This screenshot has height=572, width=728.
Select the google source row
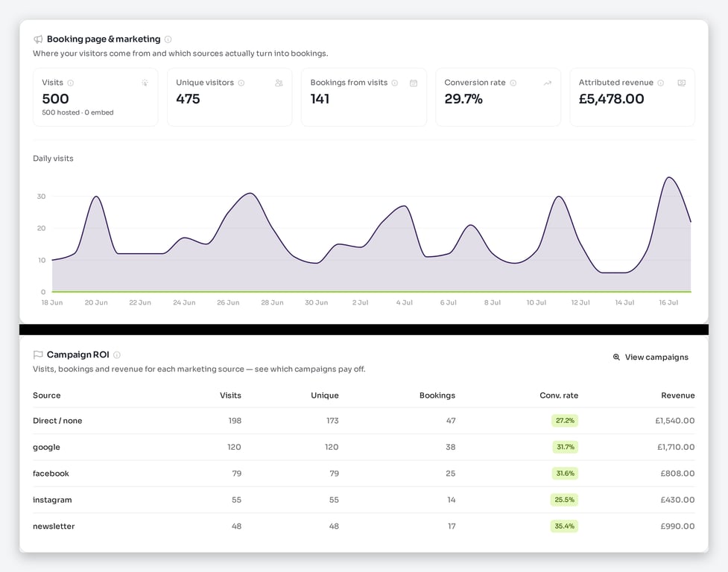364,447
